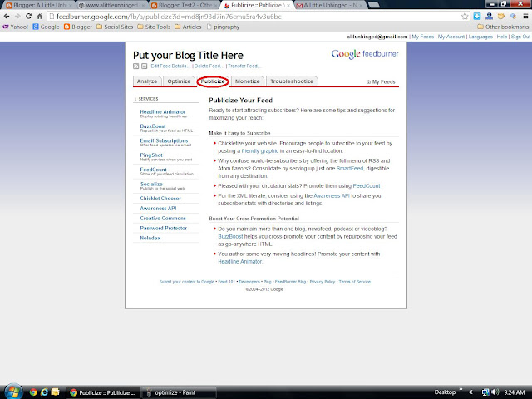Viewport: 532px width, 399px height.
Task: Open the Yahoo! bookmark
Action: point(15,27)
